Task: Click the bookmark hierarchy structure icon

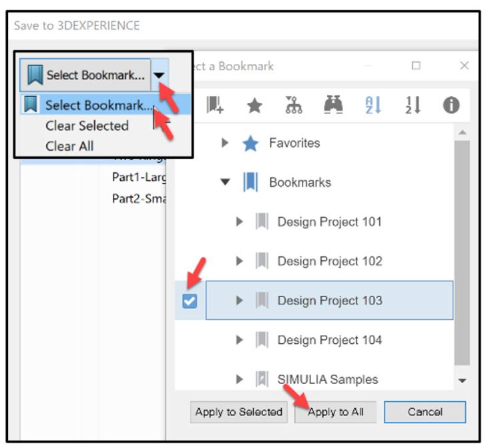Action: 292,105
